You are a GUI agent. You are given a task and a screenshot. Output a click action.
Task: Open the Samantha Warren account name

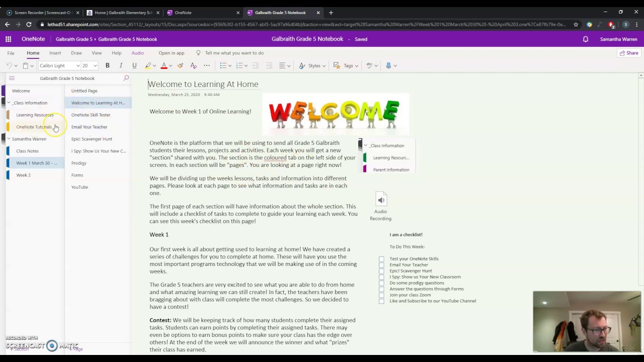click(x=618, y=39)
